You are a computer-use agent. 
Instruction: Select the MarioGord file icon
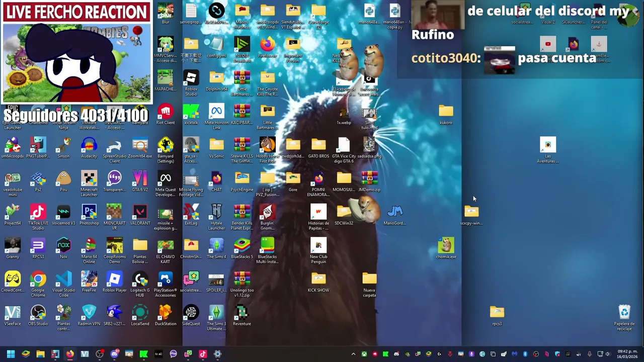coord(395,216)
